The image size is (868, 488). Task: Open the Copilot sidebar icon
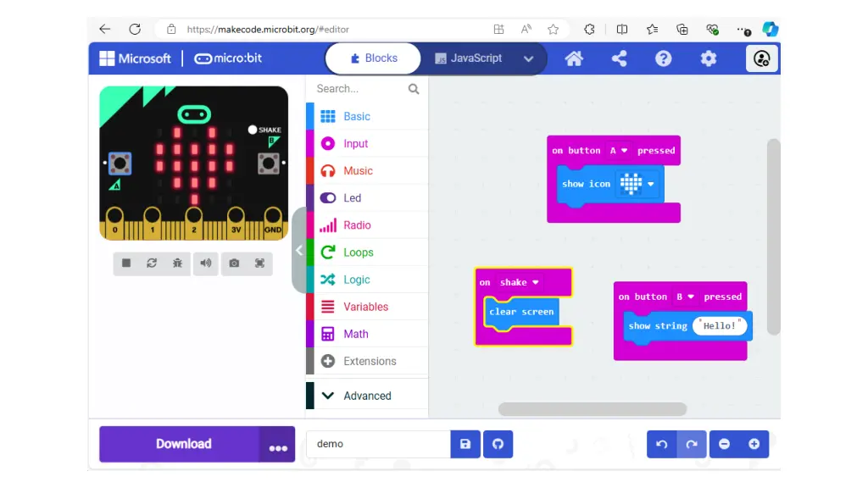(x=770, y=30)
